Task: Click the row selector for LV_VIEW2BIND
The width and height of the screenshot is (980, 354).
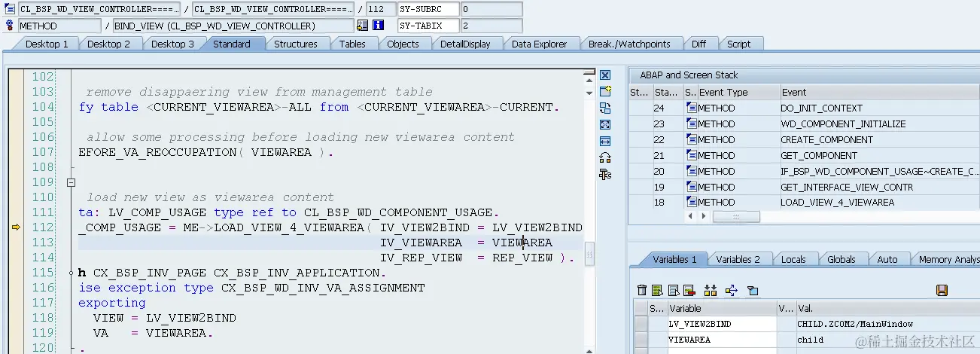Action: 641,324
